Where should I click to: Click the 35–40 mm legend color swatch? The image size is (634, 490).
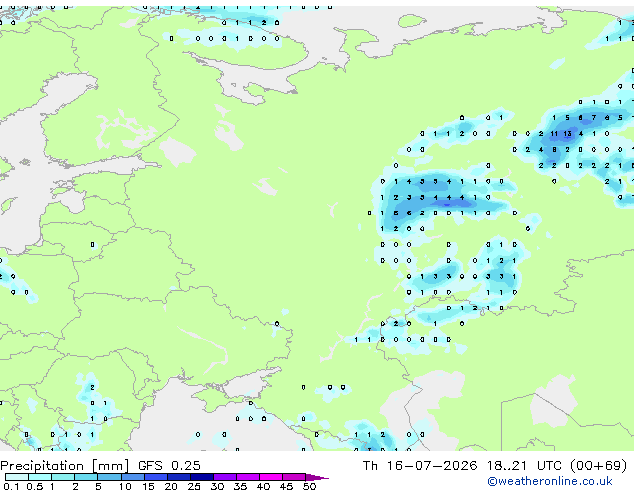247,477
